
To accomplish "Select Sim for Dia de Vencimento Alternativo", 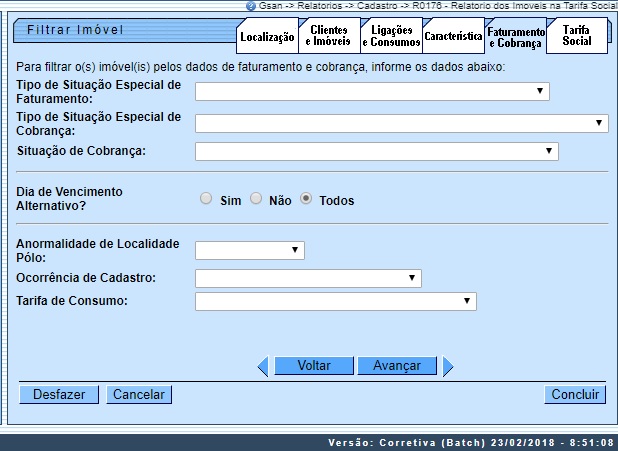I will coord(207,199).
